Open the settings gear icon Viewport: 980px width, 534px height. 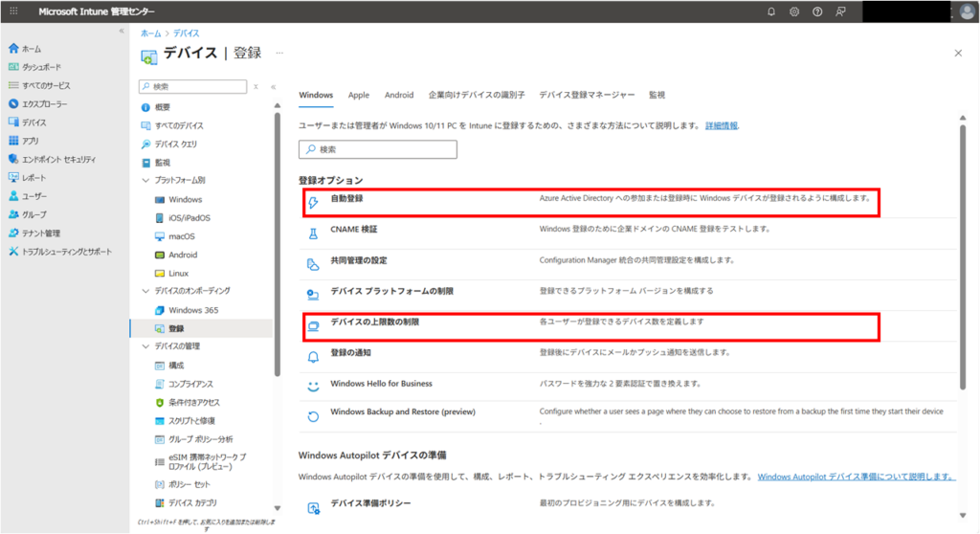[794, 11]
